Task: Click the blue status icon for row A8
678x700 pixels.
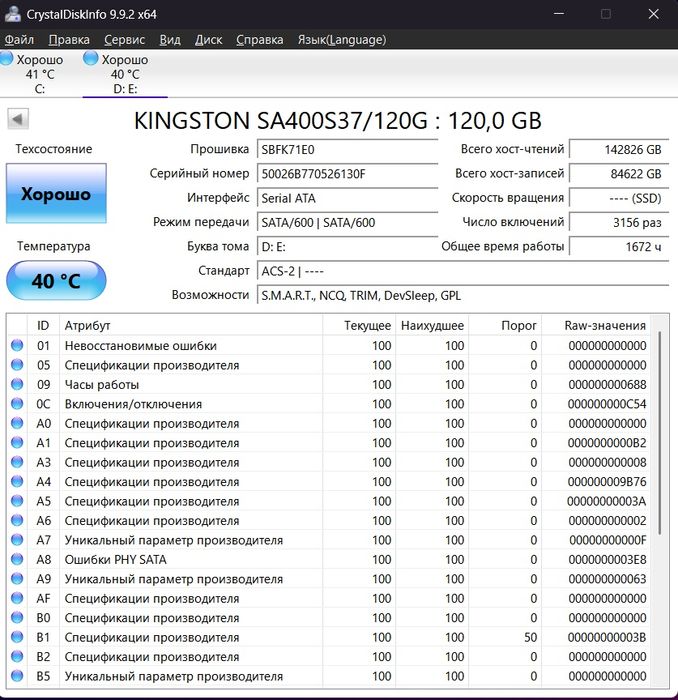Action: click(x=17, y=559)
